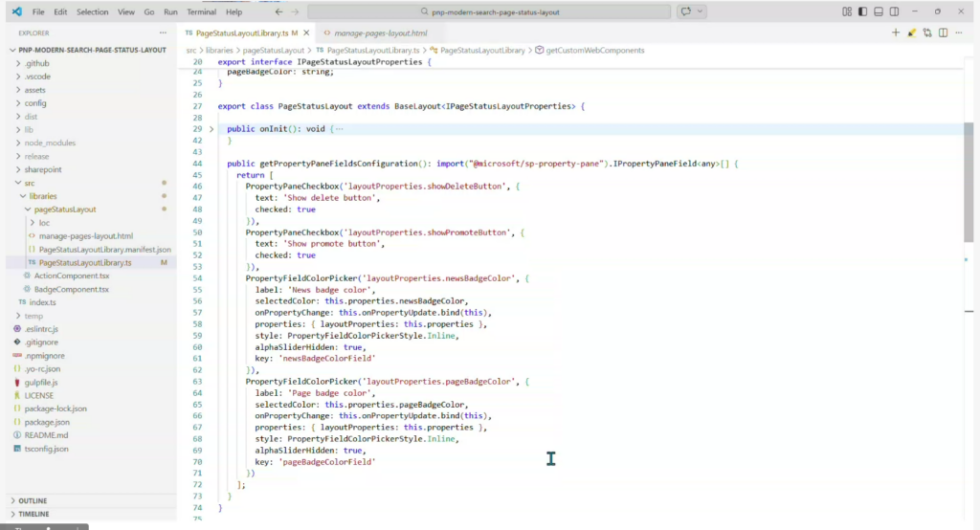Open Changes via the compare arrows icon
This screenshot has height=530, width=980.
coord(927,33)
